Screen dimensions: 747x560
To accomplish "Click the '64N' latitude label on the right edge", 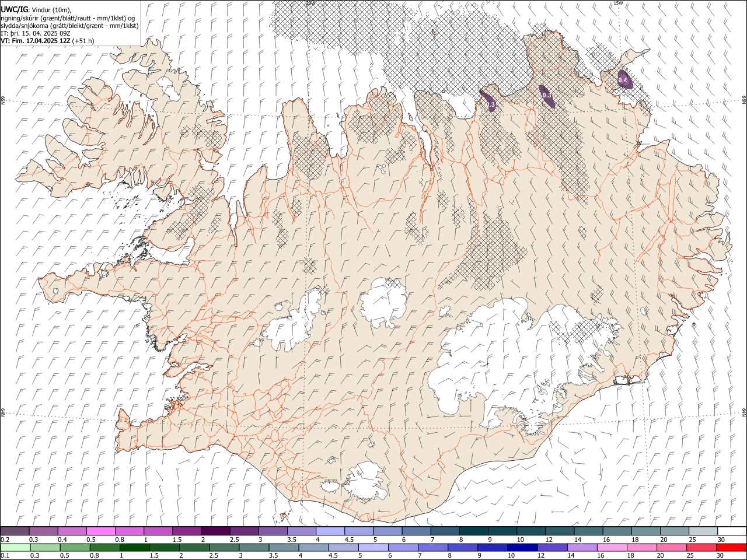I will [744, 412].
